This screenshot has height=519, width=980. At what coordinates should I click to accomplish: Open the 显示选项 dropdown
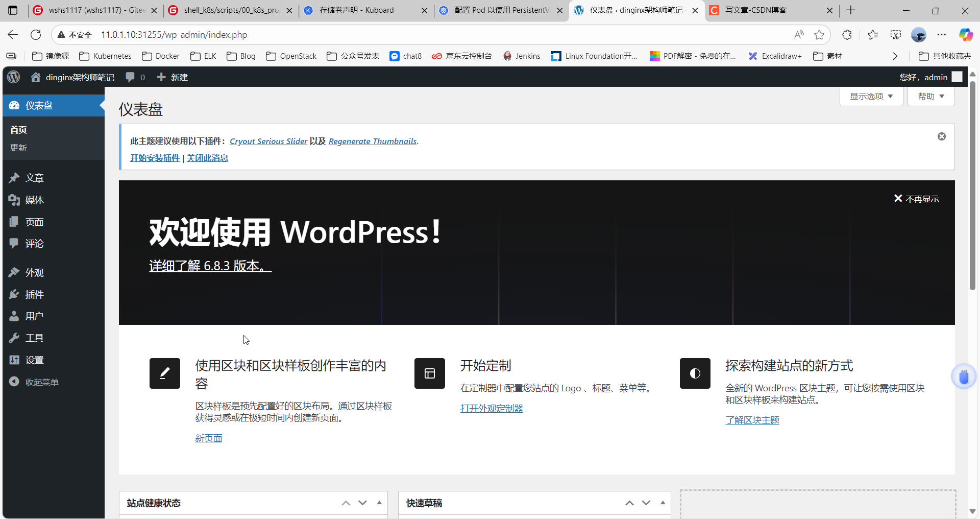coord(870,96)
